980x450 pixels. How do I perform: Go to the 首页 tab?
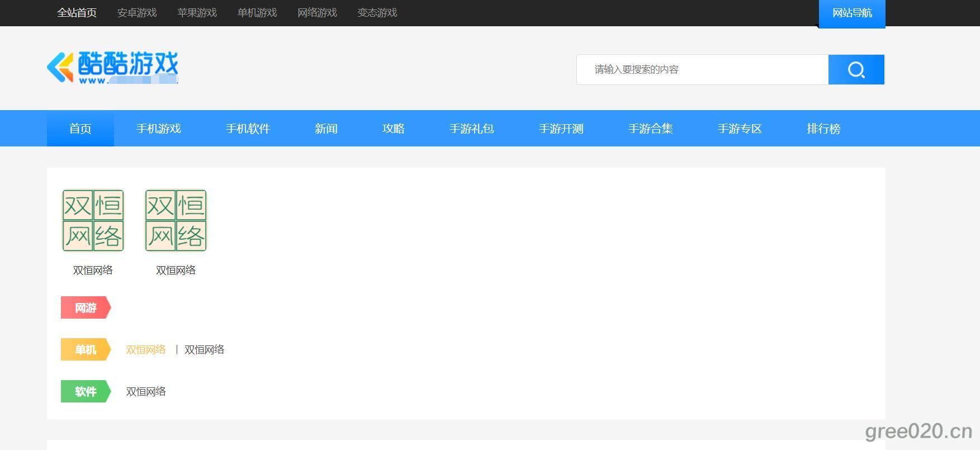click(x=81, y=129)
